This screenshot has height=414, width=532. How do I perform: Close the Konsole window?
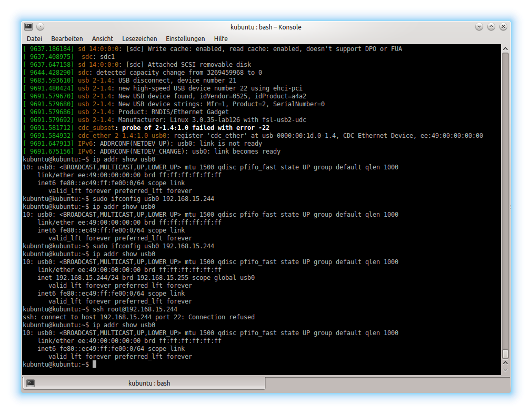click(503, 26)
